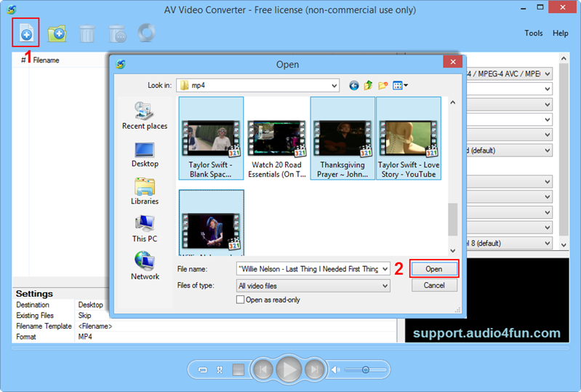
Task: Toggle Open as read-only checkbox
Action: pos(240,300)
